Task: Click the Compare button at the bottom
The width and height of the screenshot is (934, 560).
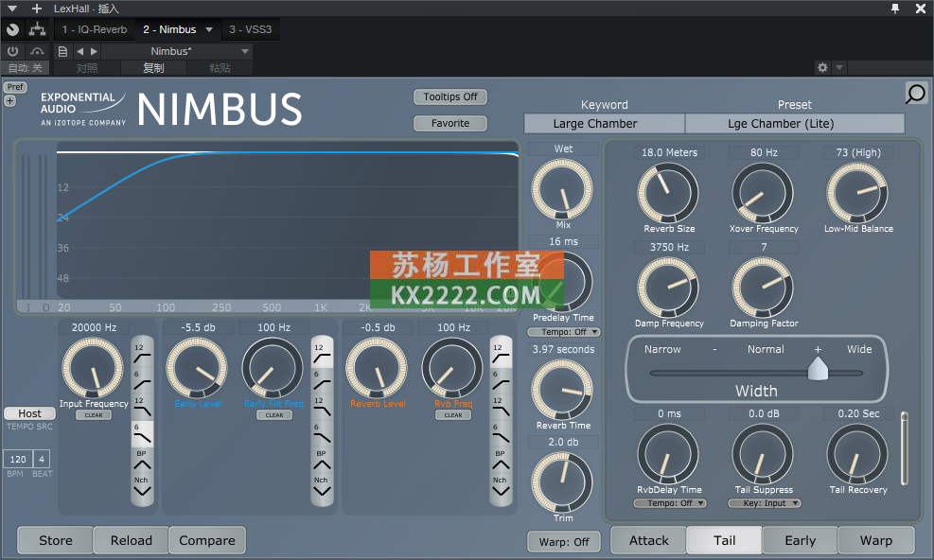Action: tap(206, 540)
